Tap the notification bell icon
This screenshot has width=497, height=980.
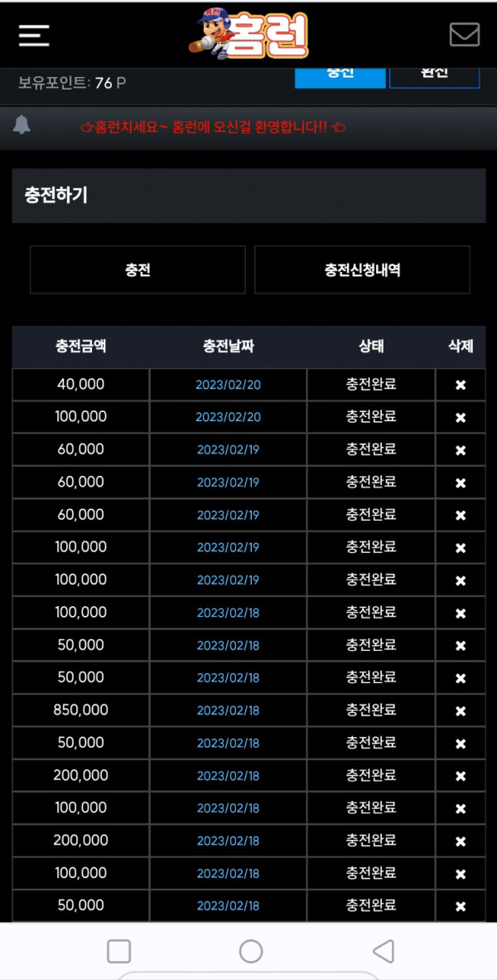pos(22,125)
